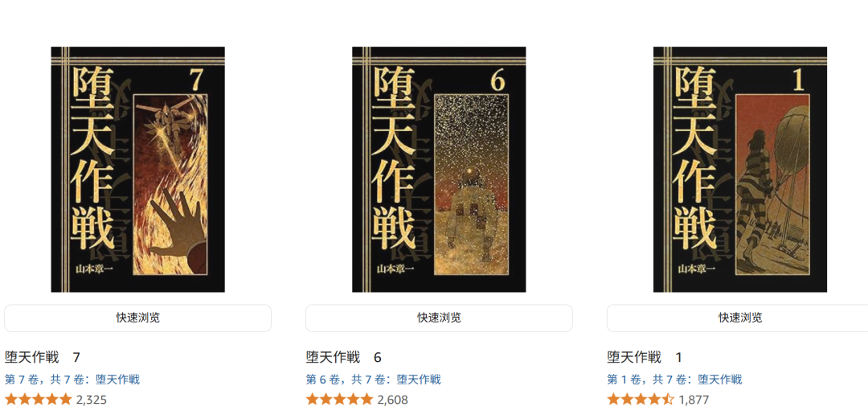Open the title link 堕天作戦 1
The width and height of the screenshot is (868, 419).
pyautogui.click(x=645, y=357)
